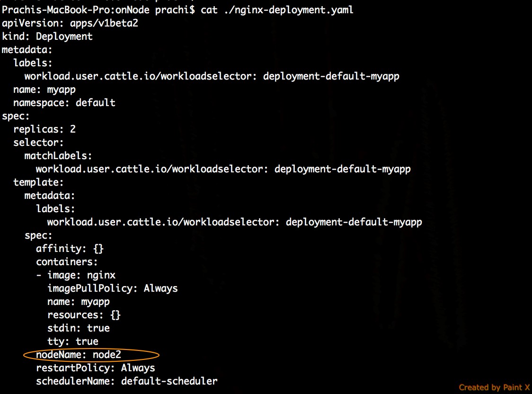
Task: Select the kind: Deployment line
Action: click(x=47, y=36)
